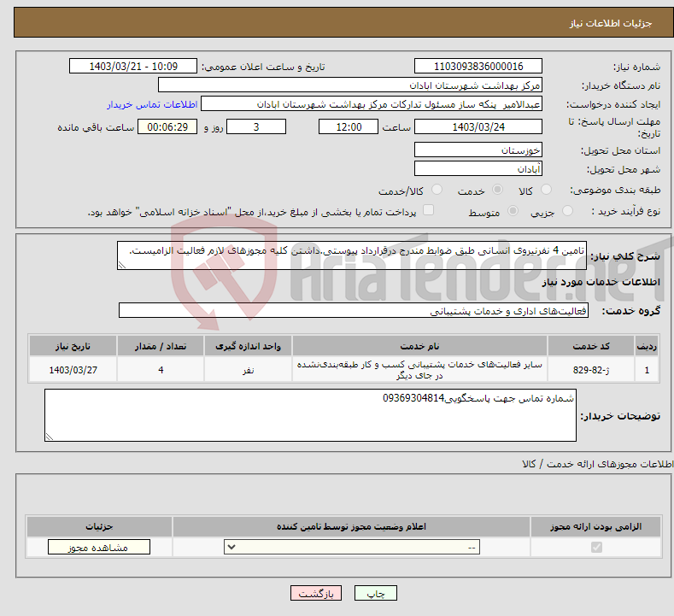Click the row number cell 1
Screen dimensions: 674x616
(x=647, y=370)
